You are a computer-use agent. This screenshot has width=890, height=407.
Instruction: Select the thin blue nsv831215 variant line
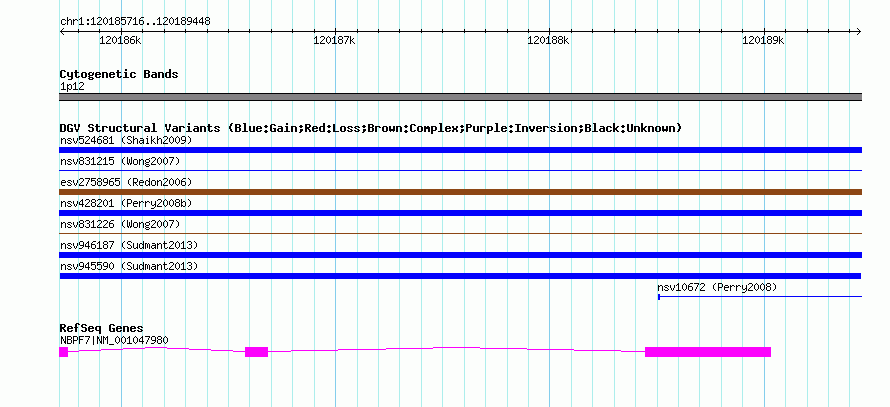460,170
